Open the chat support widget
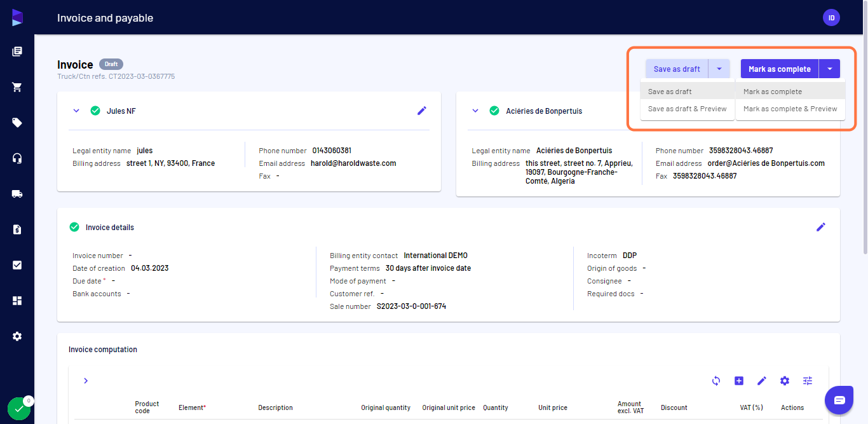The image size is (868, 424). (839, 400)
